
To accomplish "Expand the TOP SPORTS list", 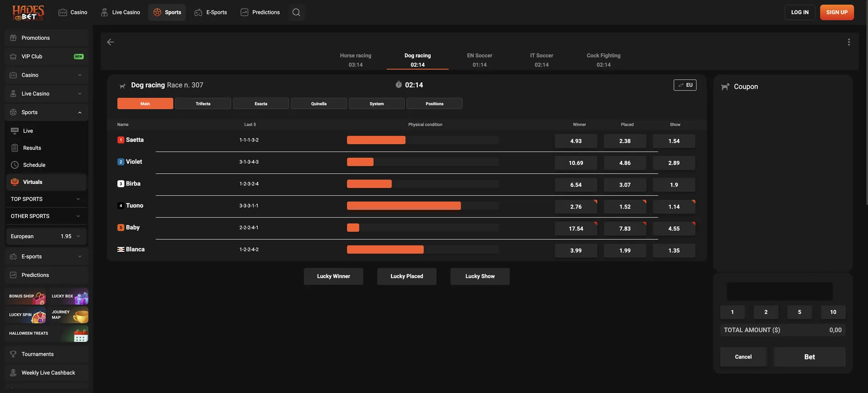I will (46, 199).
